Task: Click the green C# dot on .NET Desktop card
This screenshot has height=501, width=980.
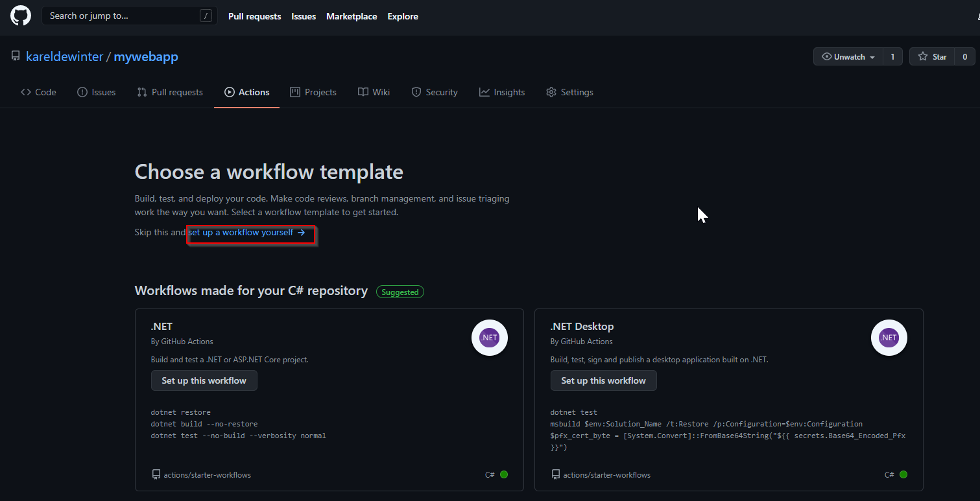Action: point(903,474)
